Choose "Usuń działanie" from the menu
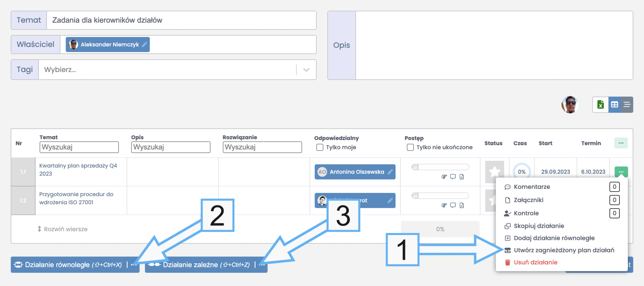 point(535,262)
